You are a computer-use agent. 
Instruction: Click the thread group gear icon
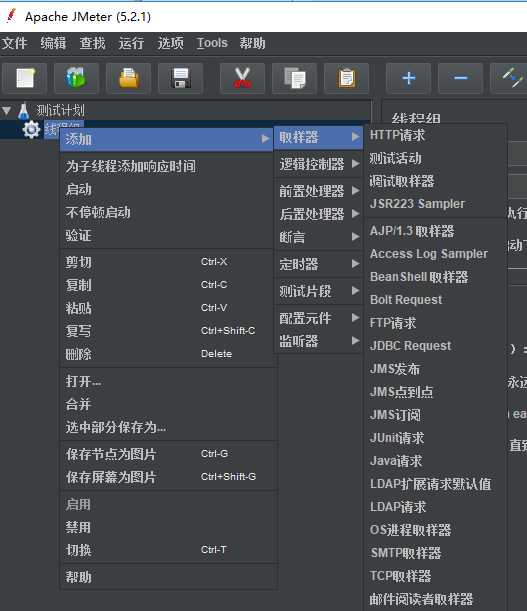pos(31,129)
